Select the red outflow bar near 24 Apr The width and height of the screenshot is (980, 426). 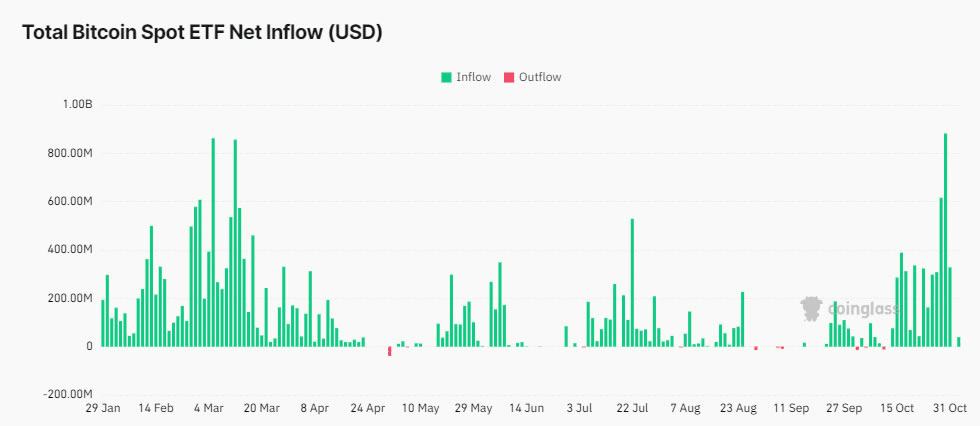pyautogui.click(x=389, y=351)
